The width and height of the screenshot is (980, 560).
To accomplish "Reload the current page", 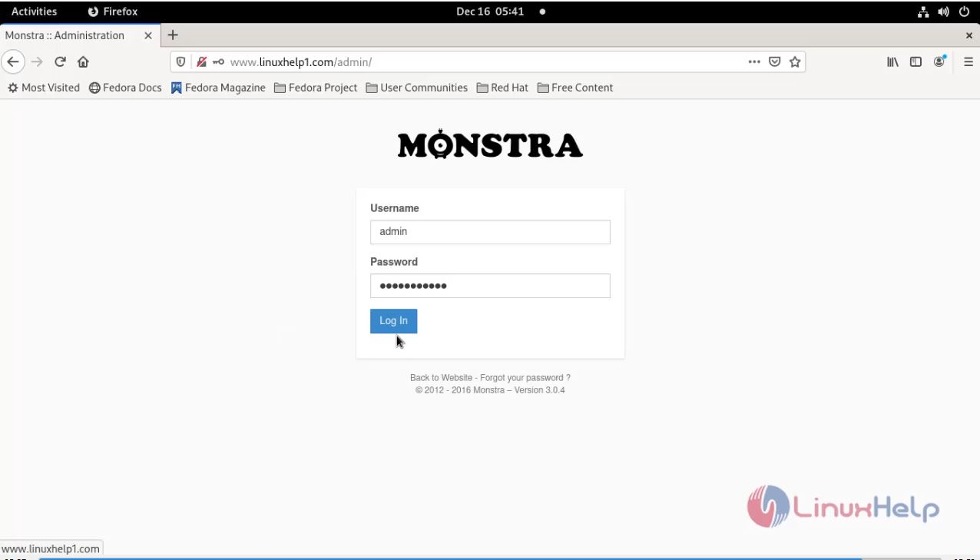I will point(60,62).
